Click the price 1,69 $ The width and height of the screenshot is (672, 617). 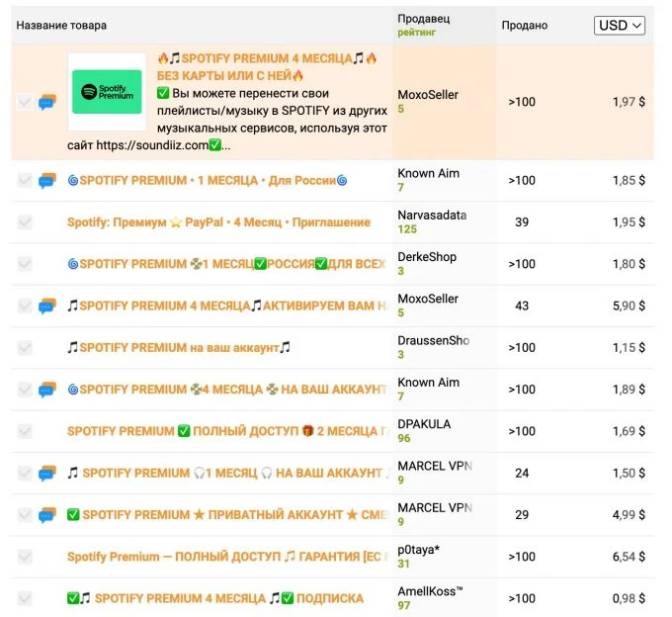point(629,431)
